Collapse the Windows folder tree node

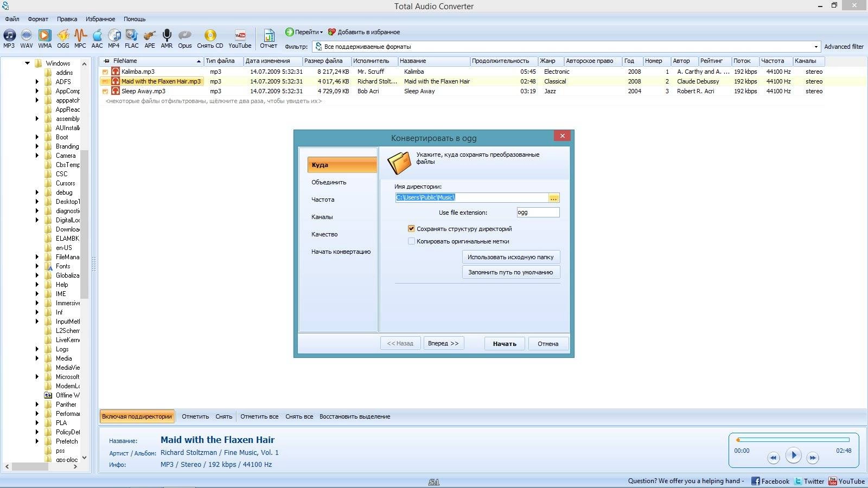(x=27, y=63)
